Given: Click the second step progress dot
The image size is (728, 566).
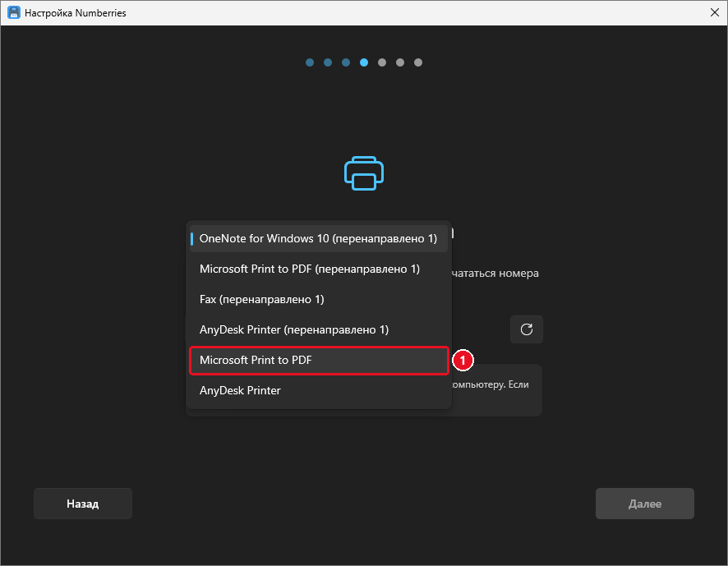Looking at the screenshot, I should tap(328, 62).
